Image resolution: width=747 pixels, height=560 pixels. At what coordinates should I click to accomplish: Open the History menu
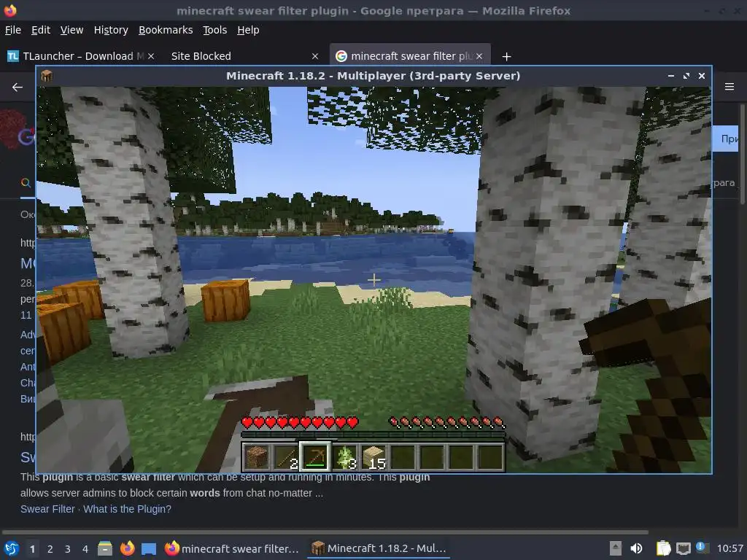(x=111, y=30)
